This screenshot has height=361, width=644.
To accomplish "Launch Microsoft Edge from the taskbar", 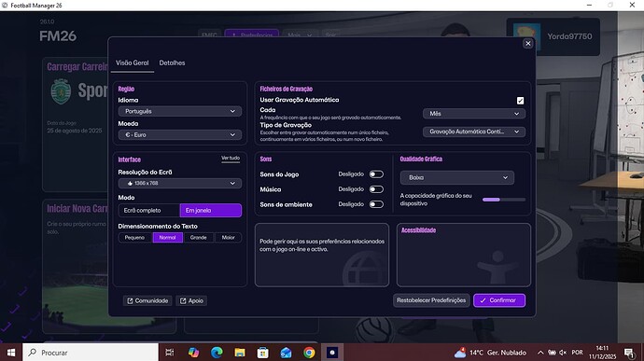I will (x=217, y=353).
